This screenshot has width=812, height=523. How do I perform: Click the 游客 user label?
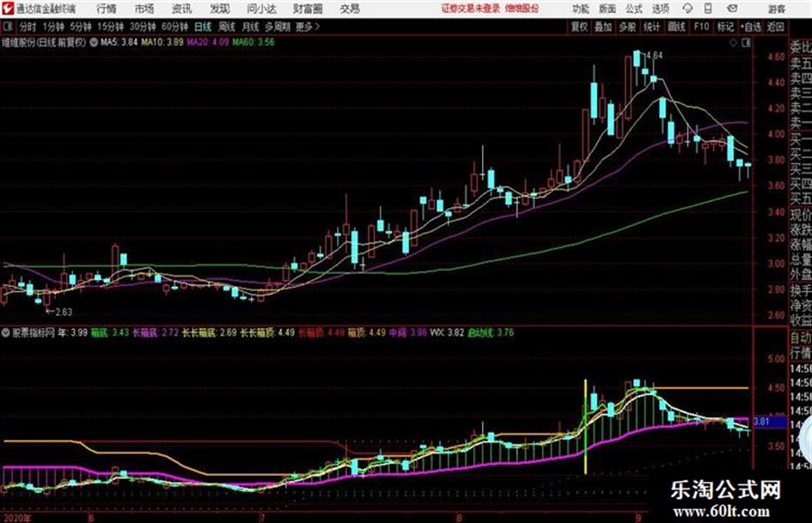776,9
